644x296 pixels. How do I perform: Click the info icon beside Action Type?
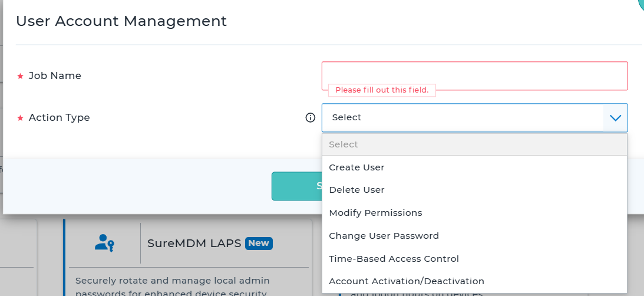311,118
